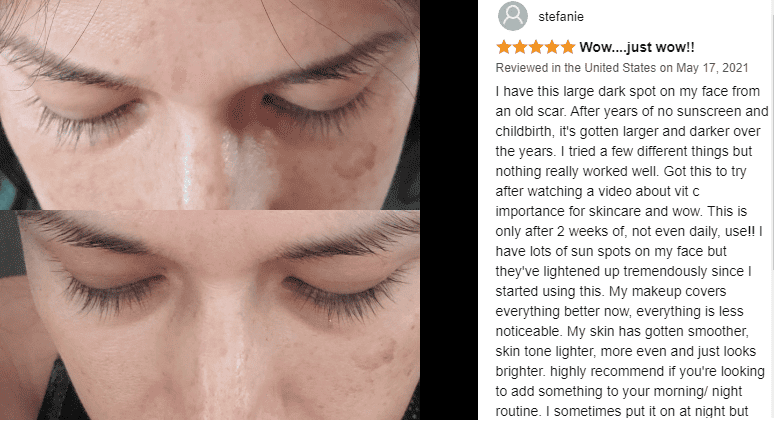Open the reviewer name stefanie
This screenshot has width=774, height=425.
coord(561,17)
